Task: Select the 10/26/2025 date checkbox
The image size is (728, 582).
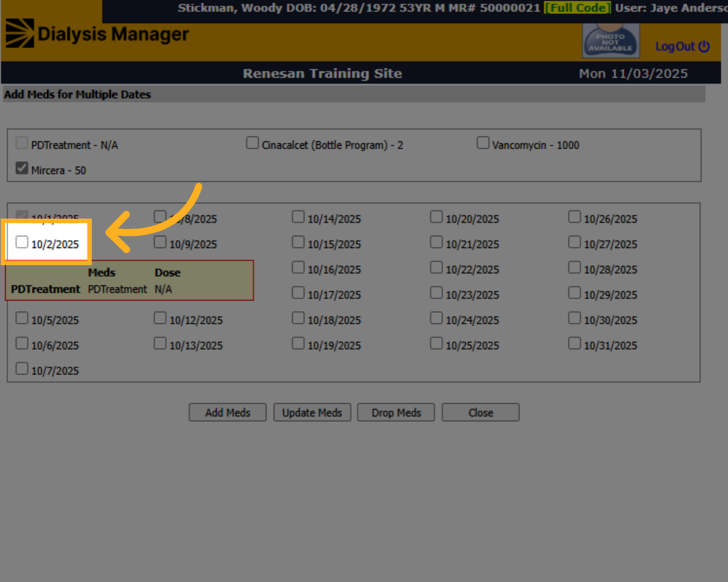Action: (x=575, y=216)
